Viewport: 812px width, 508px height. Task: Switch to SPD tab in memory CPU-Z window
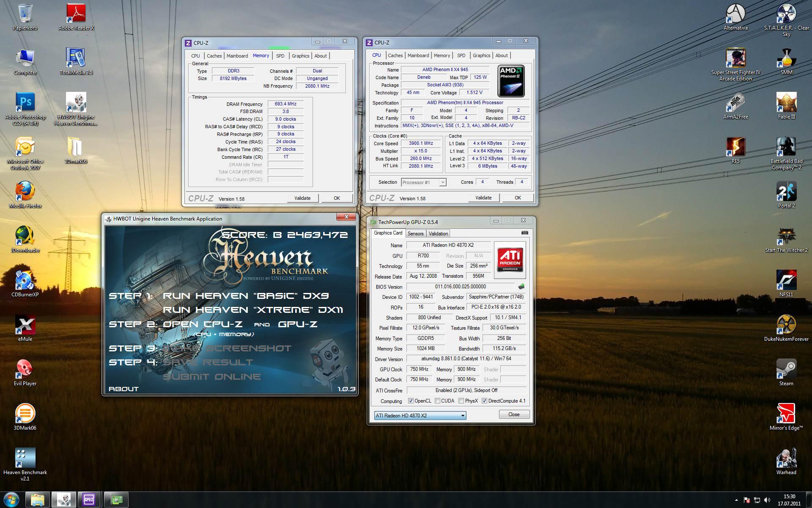coord(280,56)
